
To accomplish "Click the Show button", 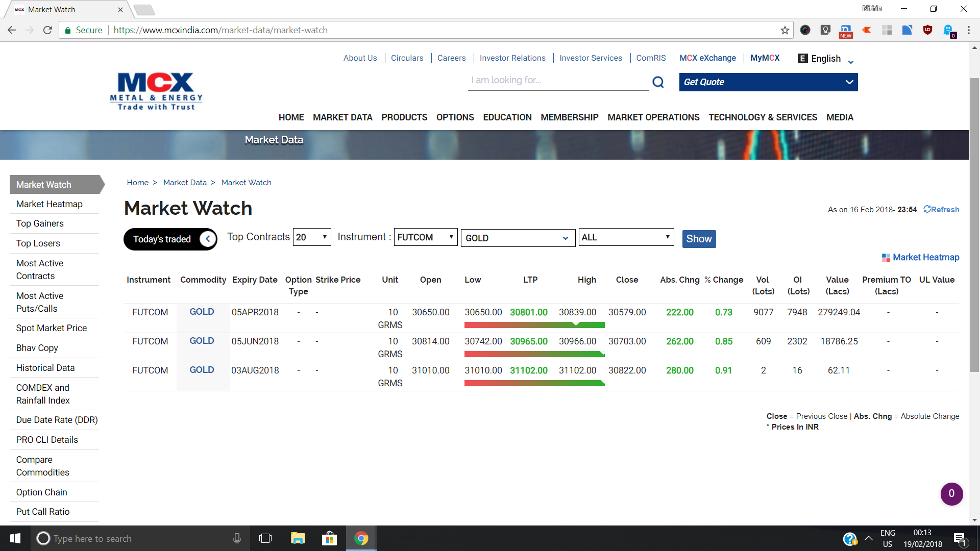I will tap(699, 239).
